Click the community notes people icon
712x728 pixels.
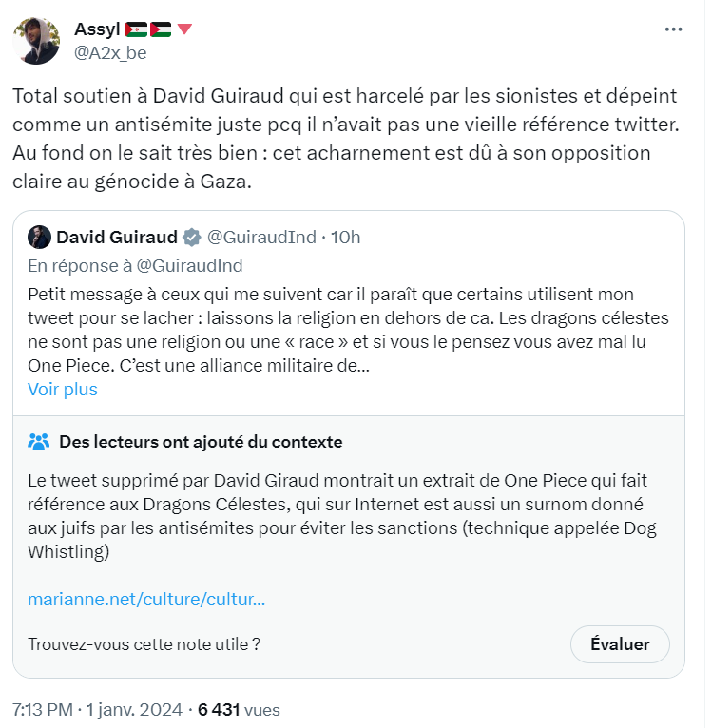pos(39,442)
